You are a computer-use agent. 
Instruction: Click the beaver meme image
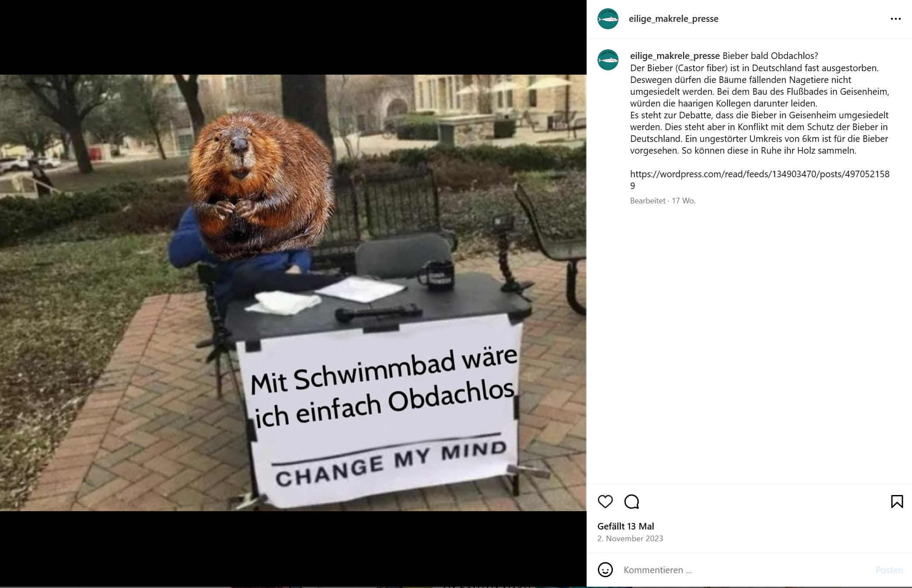coord(293,293)
